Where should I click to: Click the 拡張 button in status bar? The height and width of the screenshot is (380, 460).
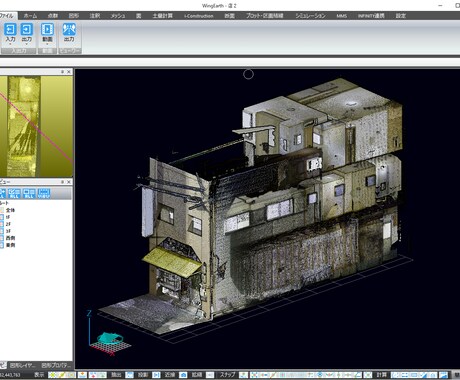click(197, 375)
